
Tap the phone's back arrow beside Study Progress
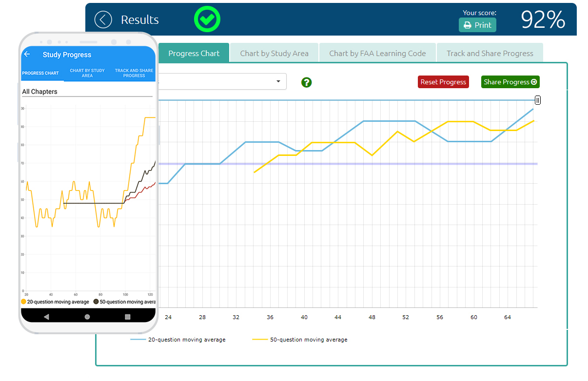(x=27, y=55)
